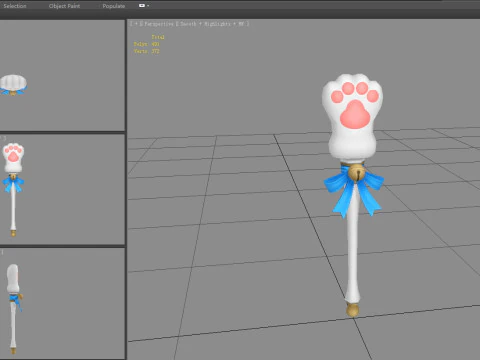Activate the front view showing the full staff
This screenshot has height=360, width=480.
click(x=62, y=189)
